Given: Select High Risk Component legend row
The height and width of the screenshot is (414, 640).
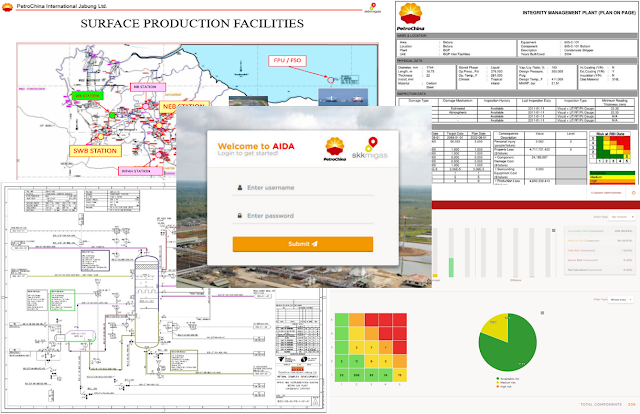Looking at the screenshot, I should pyautogui.click(x=600, y=250).
